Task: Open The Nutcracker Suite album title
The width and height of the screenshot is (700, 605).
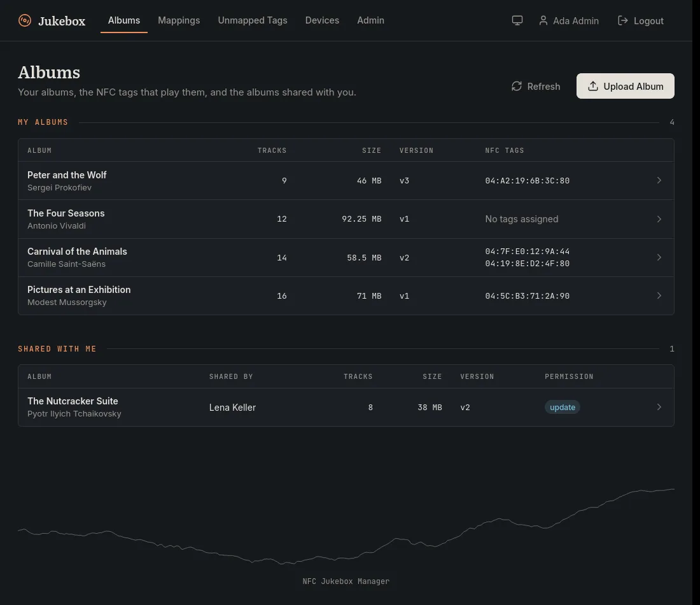Action: click(73, 401)
